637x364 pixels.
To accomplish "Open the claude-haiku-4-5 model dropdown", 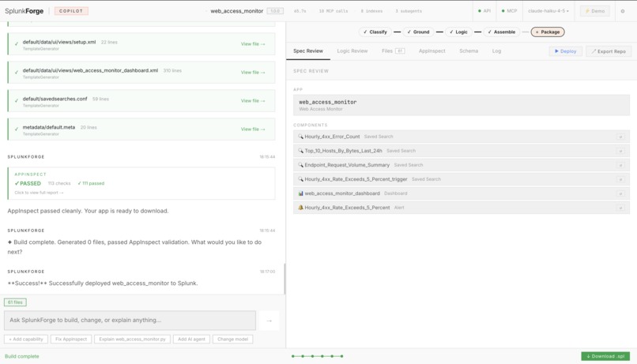I will (x=548, y=11).
